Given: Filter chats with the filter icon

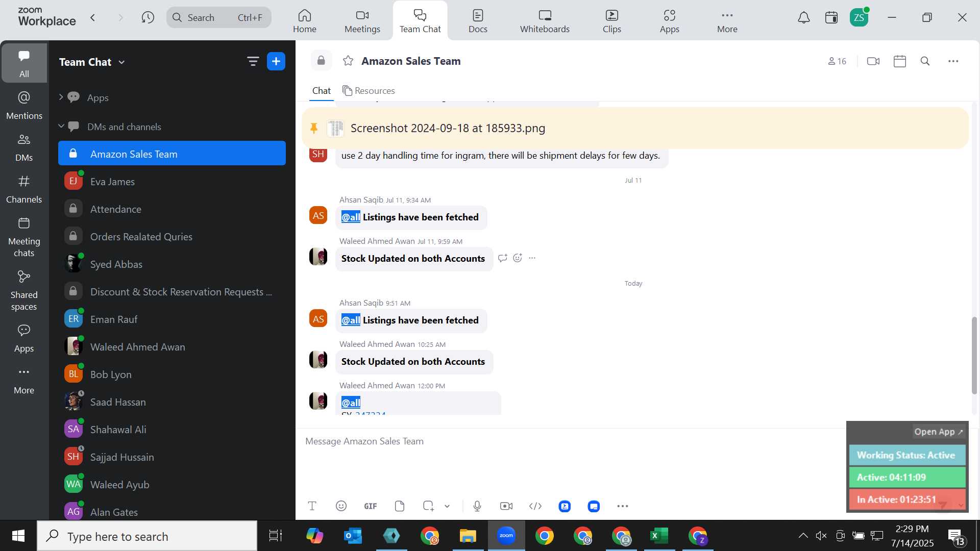Looking at the screenshot, I should tap(253, 62).
